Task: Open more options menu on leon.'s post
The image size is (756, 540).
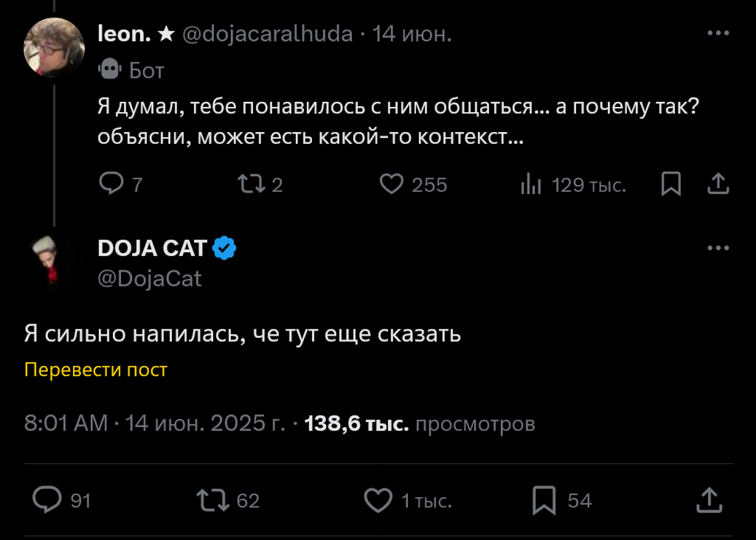Action: 718,33
